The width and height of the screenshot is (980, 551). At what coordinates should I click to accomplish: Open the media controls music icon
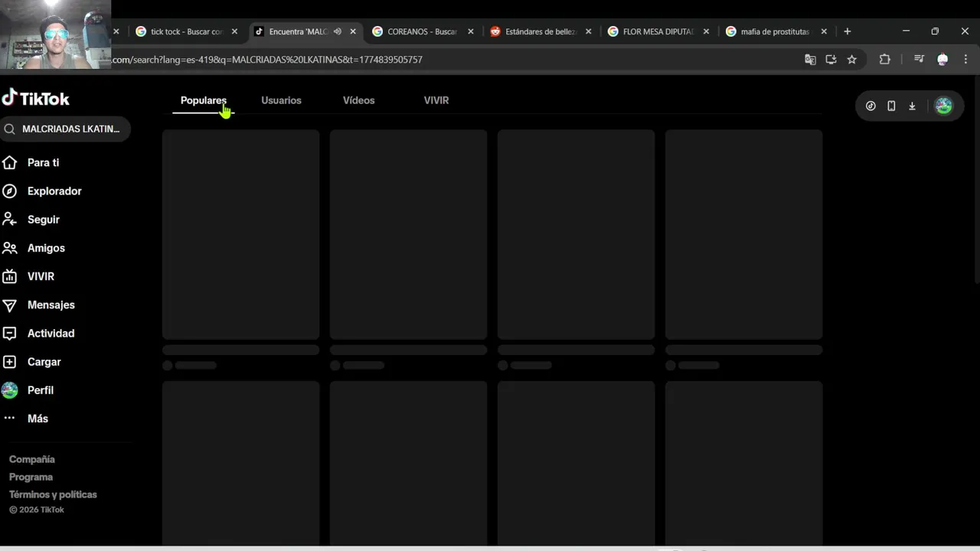point(919,60)
